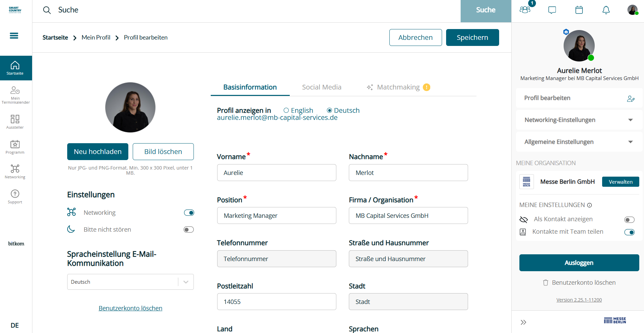Click Neu hochladen button
644x333 pixels.
pyautogui.click(x=98, y=152)
